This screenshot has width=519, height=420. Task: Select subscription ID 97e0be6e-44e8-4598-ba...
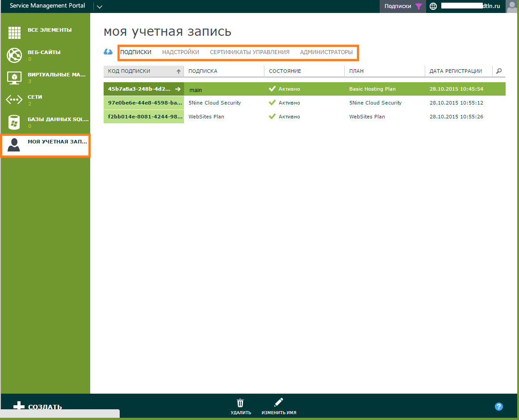(145, 103)
